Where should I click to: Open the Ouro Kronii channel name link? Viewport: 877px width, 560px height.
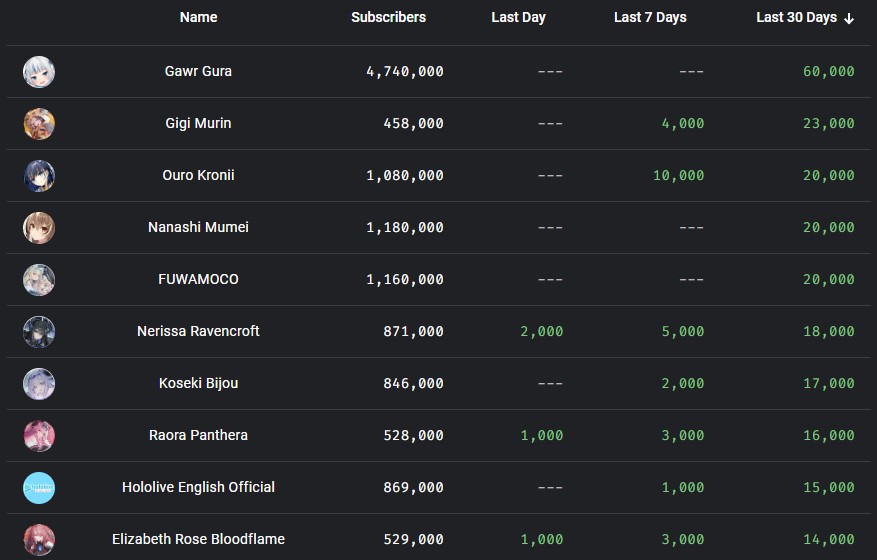(x=198, y=175)
